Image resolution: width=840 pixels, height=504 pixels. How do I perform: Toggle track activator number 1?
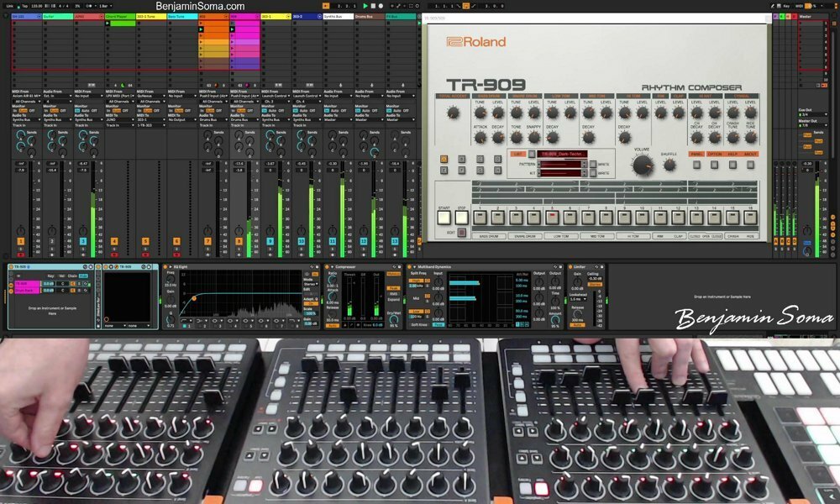pyautogui.click(x=20, y=242)
